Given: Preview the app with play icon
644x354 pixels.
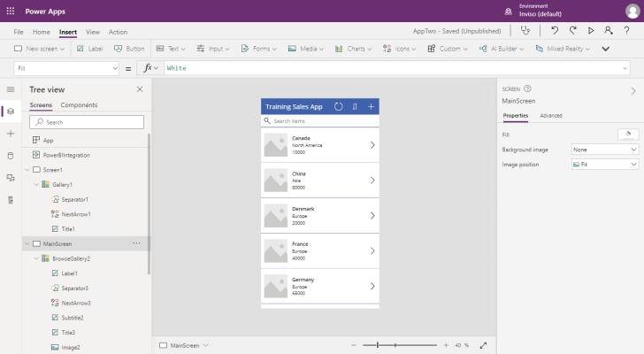Looking at the screenshot, I should point(591,31).
